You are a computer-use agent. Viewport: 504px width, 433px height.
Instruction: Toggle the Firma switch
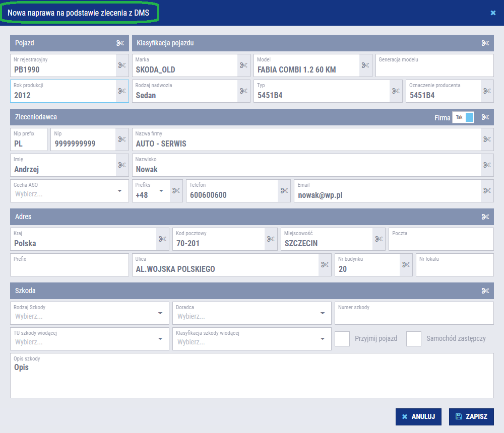(463, 117)
